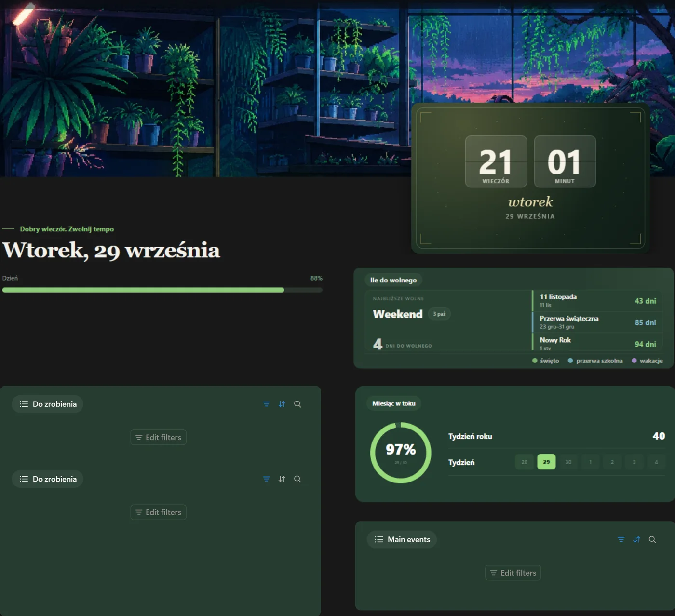Select day 2 in the Tydzień row

pyautogui.click(x=612, y=462)
